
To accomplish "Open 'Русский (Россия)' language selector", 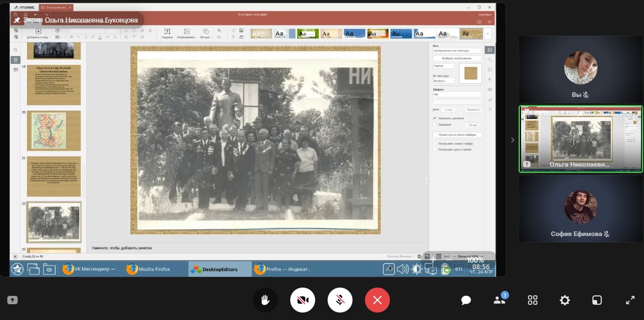I will (x=400, y=257).
